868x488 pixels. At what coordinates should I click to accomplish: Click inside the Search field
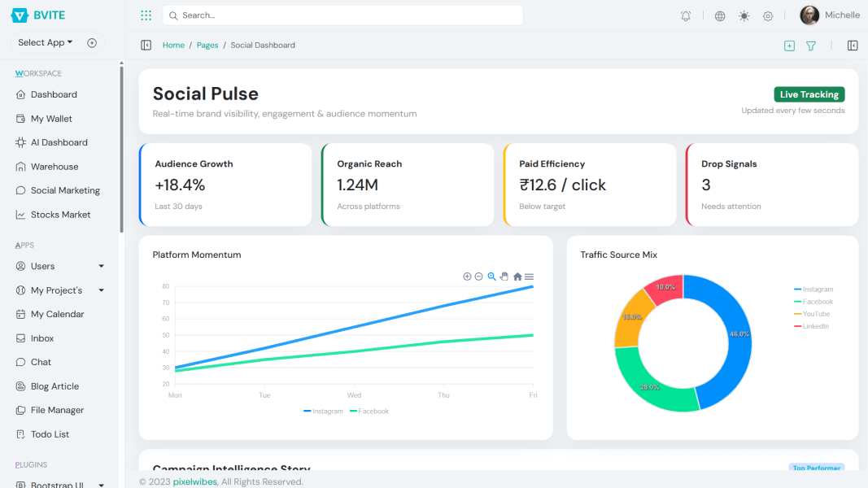(x=342, y=15)
